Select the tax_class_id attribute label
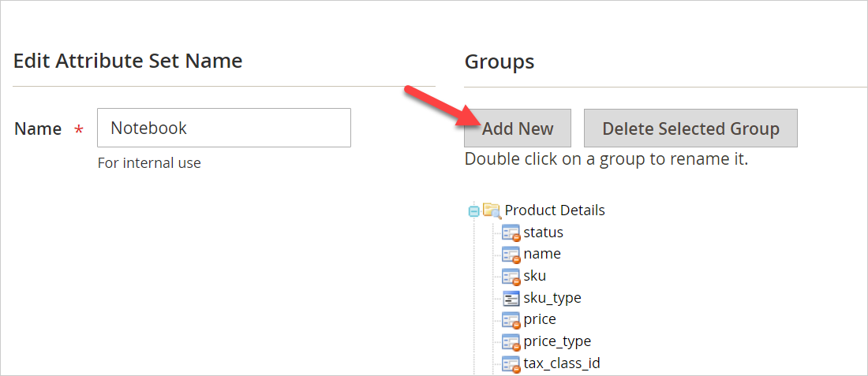Screen dimensions: 868x376 [x=562, y=363]
